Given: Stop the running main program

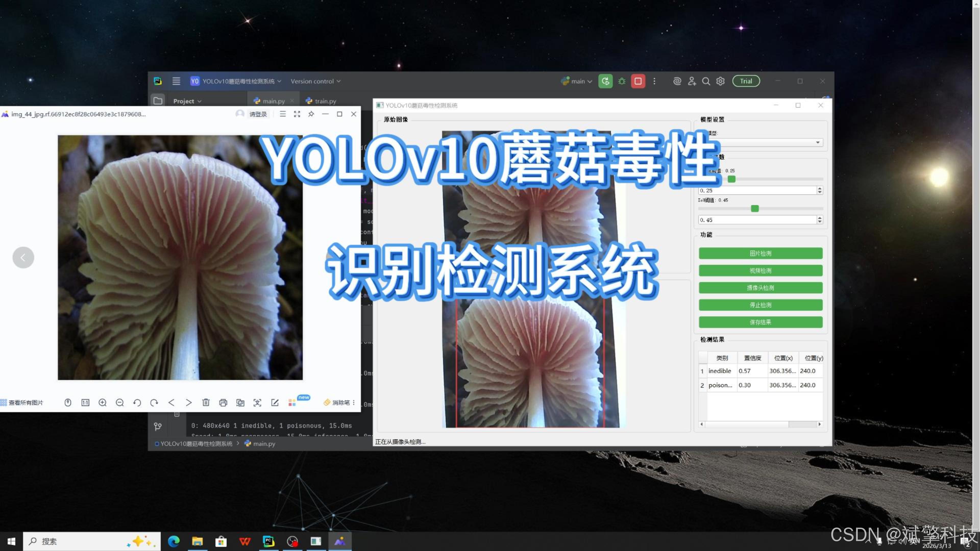Looking at the screenshot, I should (638, 81).
